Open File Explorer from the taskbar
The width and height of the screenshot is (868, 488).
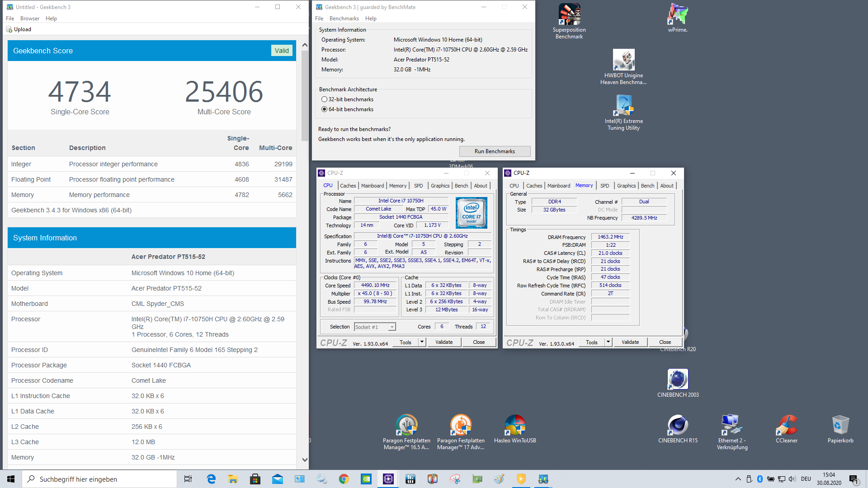coord(233,479)
